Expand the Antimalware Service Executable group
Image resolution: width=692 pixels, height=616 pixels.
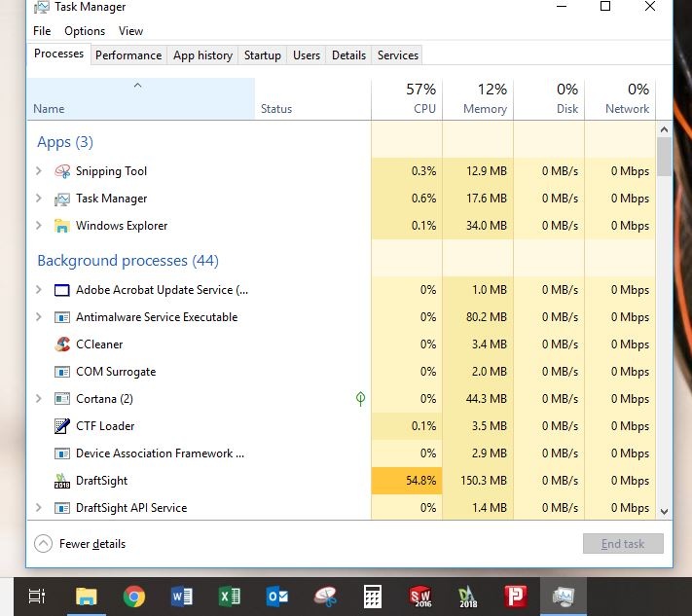[x=39, y=317]
